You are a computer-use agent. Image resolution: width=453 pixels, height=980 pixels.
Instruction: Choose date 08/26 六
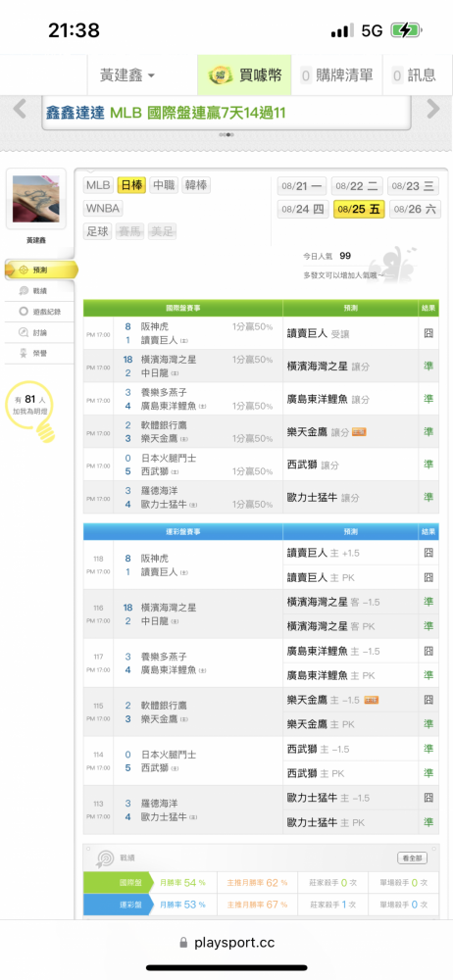tap(415, 210)
